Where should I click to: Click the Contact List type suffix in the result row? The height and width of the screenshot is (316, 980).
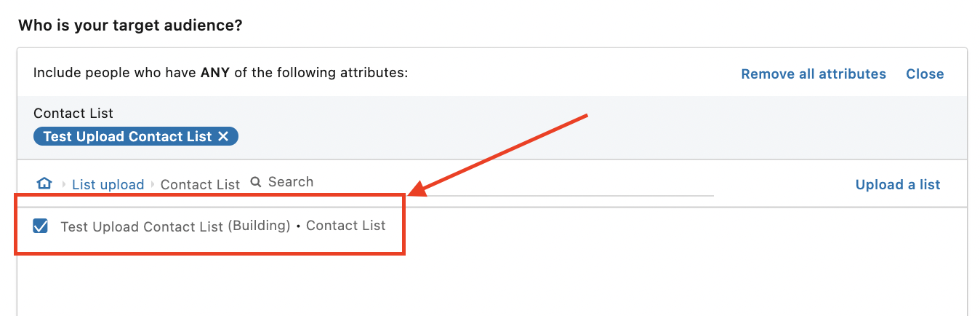point(345,226)
